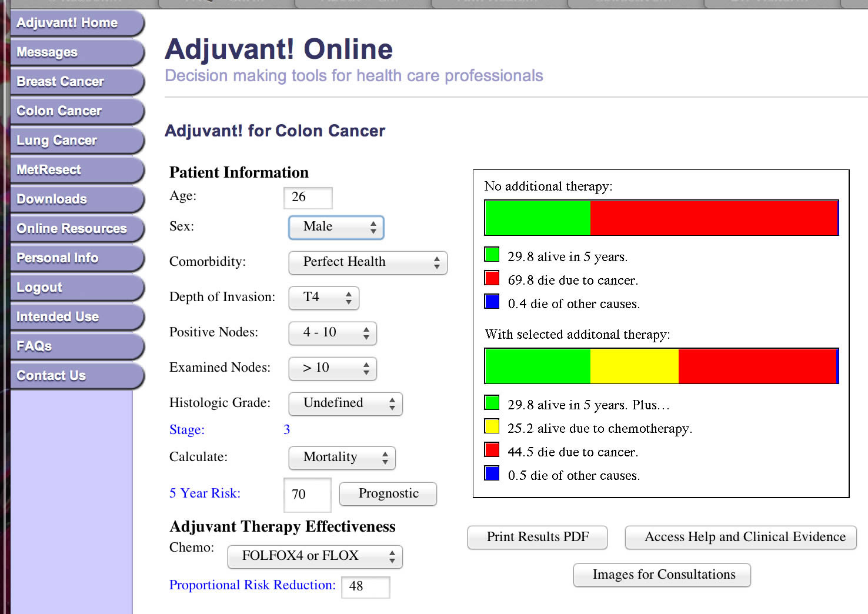Open the Histologic Grade dropdown
868x614 pixels.
pos(345,403)
